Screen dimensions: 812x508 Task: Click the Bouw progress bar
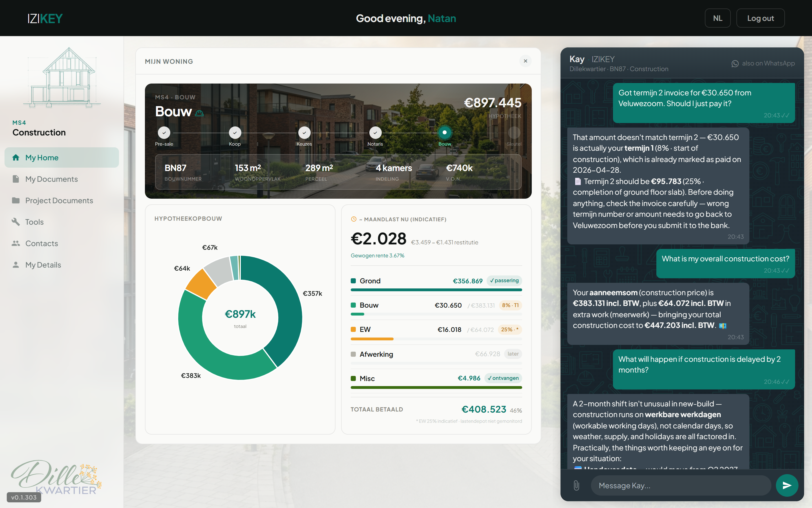pyautogui.click(x=436, y=314)
